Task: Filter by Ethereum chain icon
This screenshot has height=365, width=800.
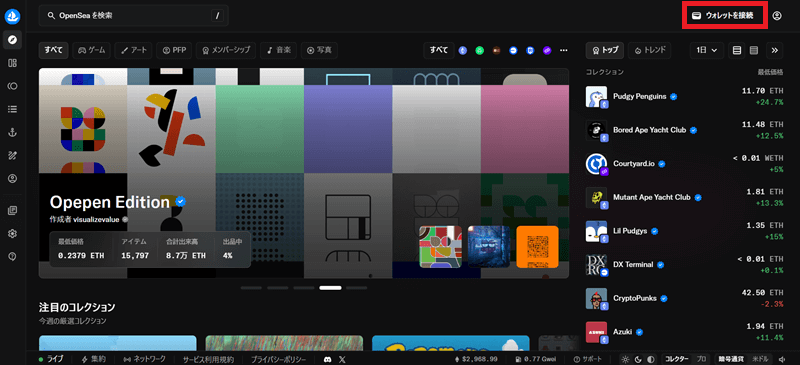Action: click(x=463, y=50)
